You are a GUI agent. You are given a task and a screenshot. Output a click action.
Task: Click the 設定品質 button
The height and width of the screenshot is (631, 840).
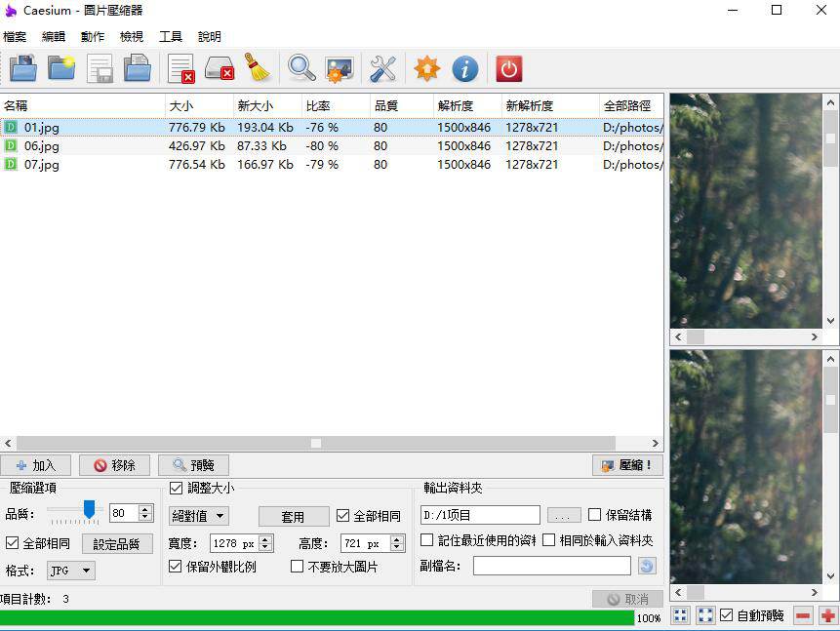coord(117,544)
